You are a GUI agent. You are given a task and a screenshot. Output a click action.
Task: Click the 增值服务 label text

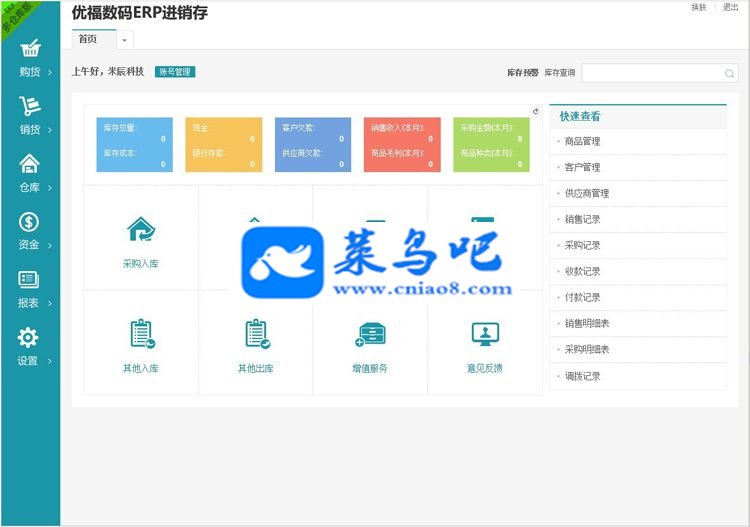(370, 368)
